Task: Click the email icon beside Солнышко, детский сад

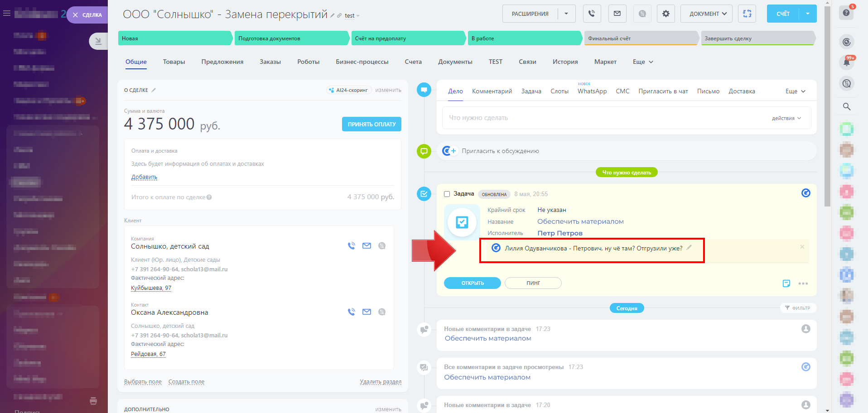Action: 366,245
